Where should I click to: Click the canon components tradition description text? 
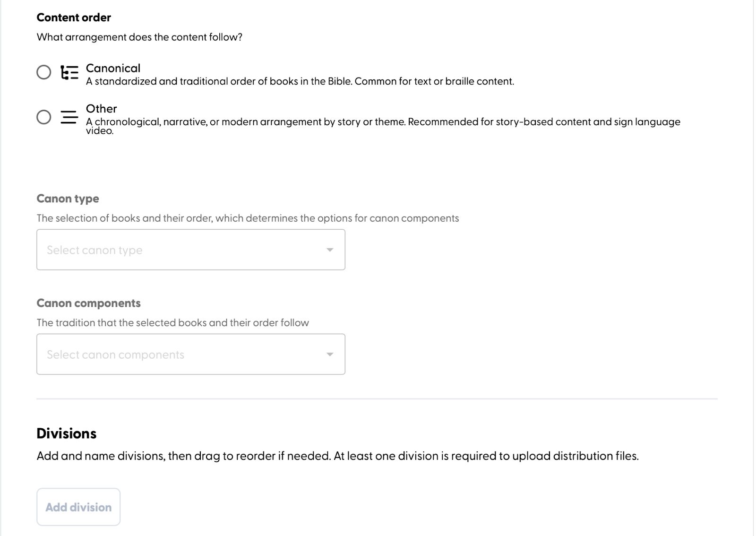click(173, 323)
